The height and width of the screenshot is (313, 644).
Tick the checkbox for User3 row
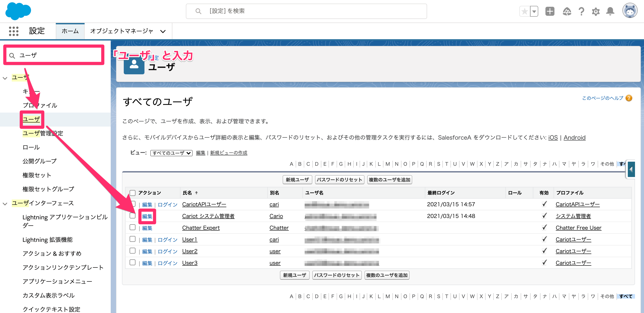[133, 262]
